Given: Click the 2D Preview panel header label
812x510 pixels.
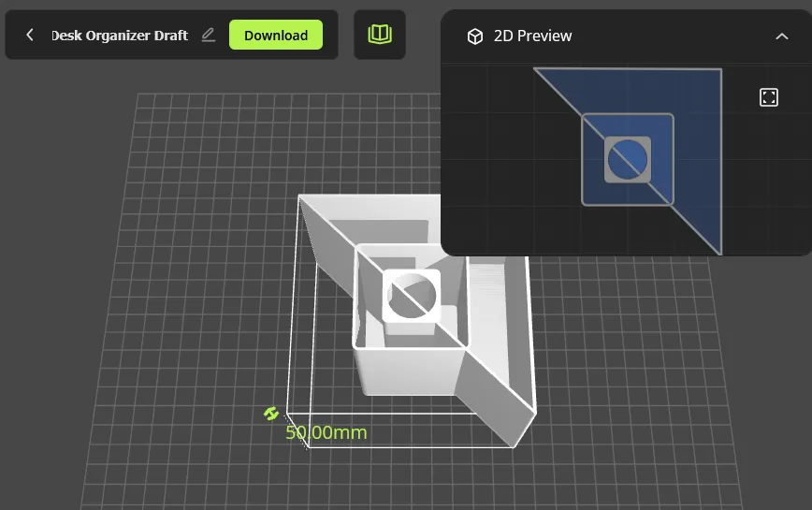Looking at the screenshot, I should point(532,36).
